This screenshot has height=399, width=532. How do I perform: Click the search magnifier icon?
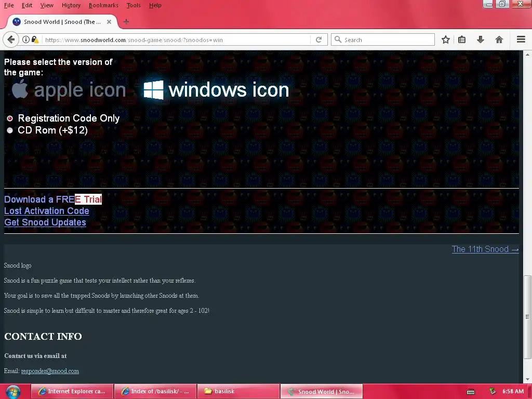point(338,39)
